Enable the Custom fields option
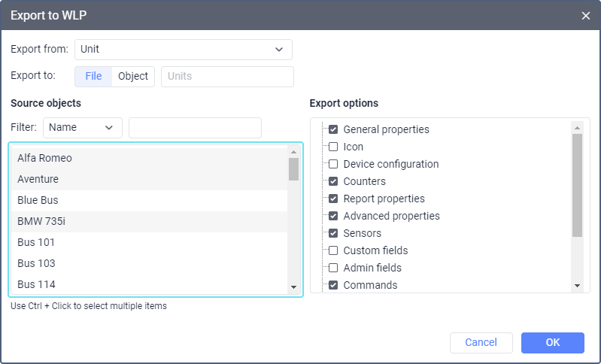 pyautogui.click(x=333, y=250)
